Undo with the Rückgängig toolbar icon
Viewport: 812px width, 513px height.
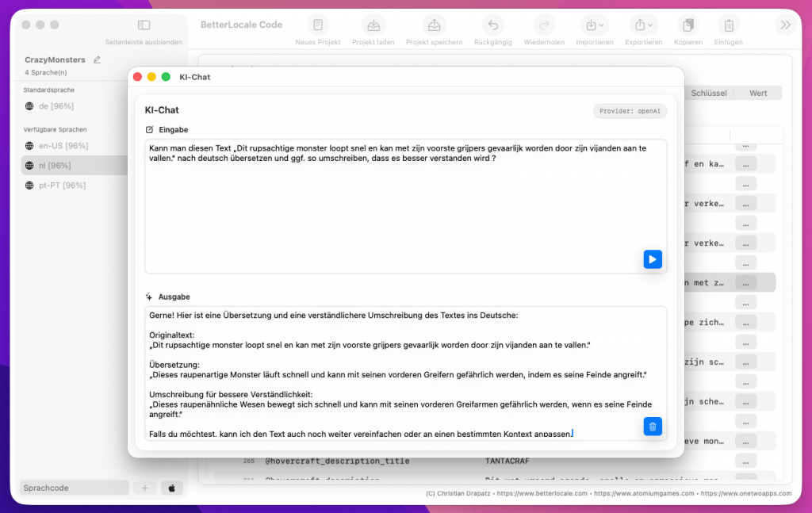(492, 25)
